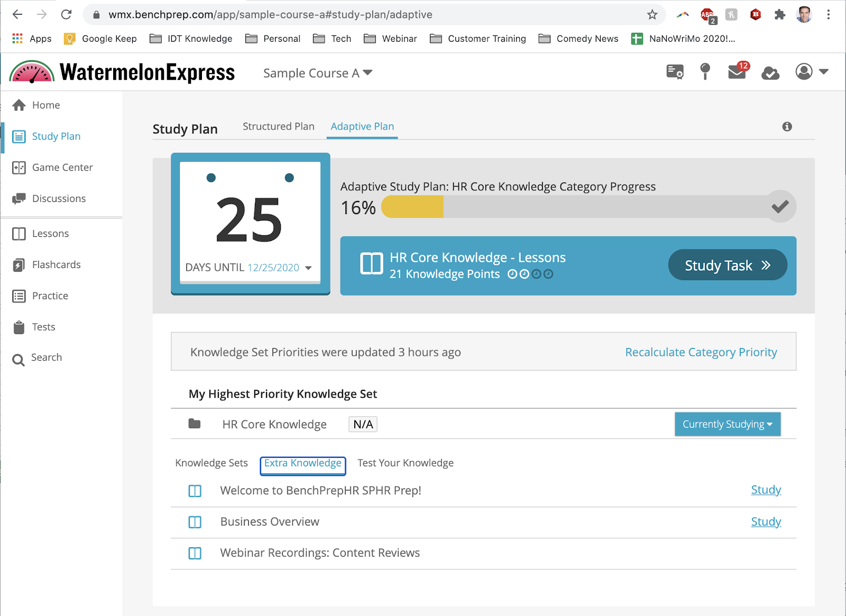
Task: Click the category progress checkmark circle
Action: 780,206
